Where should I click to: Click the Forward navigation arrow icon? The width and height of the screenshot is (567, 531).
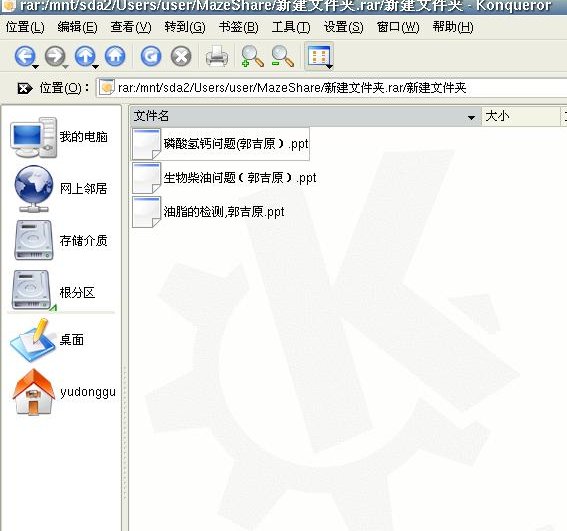point(55,56)
